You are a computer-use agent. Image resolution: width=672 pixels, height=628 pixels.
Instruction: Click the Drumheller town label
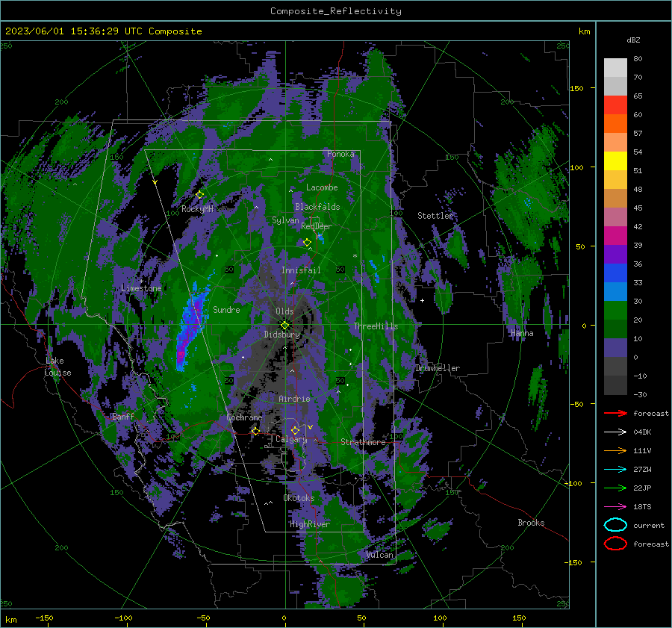pos(438,368)
